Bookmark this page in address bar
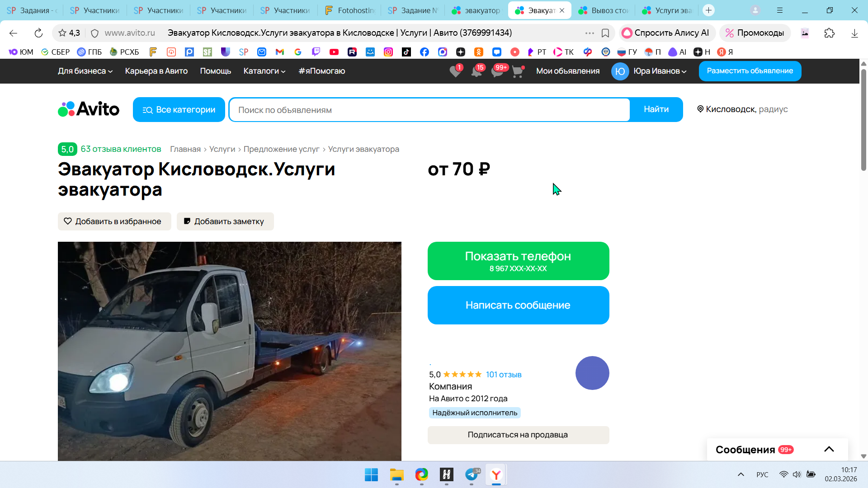Image resolution: width=868 pixels, height=488 pixels. pos(605,33)
